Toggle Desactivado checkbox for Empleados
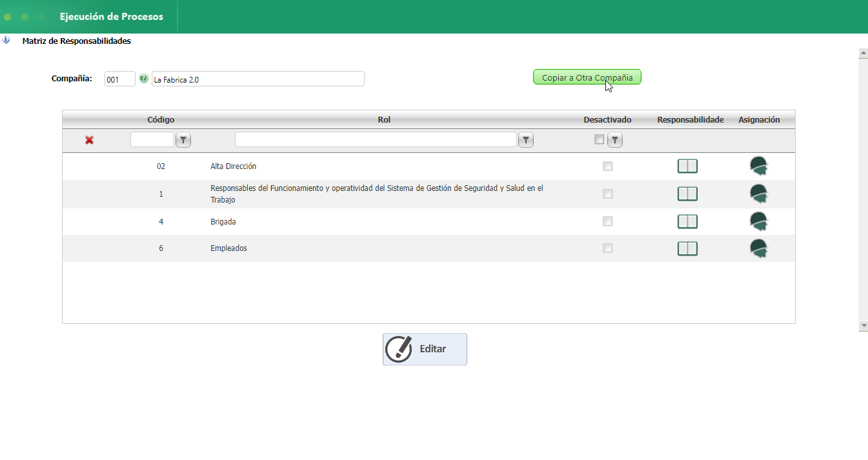 click(x=607, y=248)
